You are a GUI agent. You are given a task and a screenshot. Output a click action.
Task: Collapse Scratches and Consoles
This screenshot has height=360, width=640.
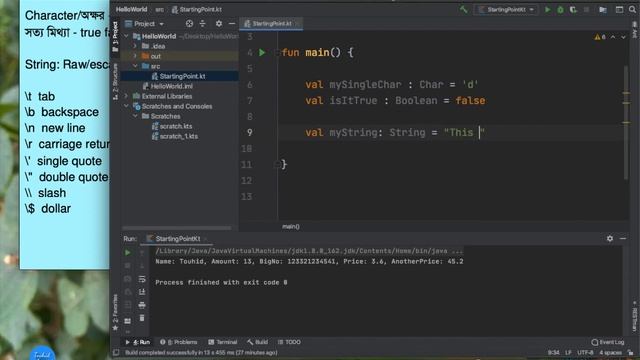pyautogui.click(x=127, y=106)
